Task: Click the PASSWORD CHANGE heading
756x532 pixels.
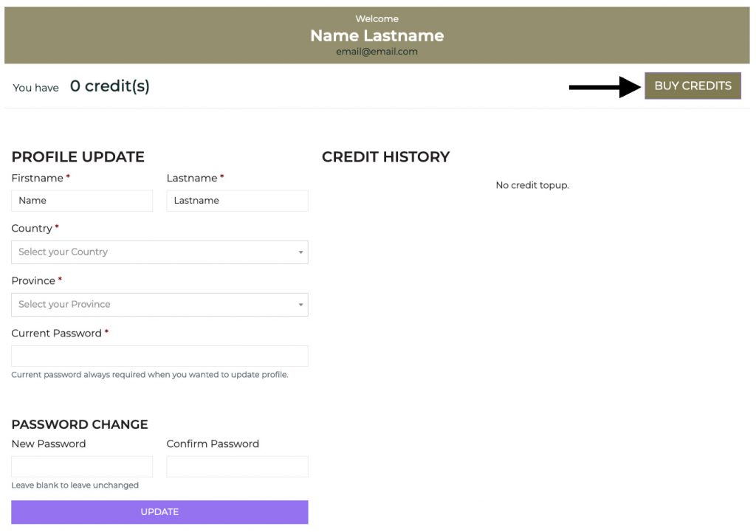Action: (x=80, y=424)
